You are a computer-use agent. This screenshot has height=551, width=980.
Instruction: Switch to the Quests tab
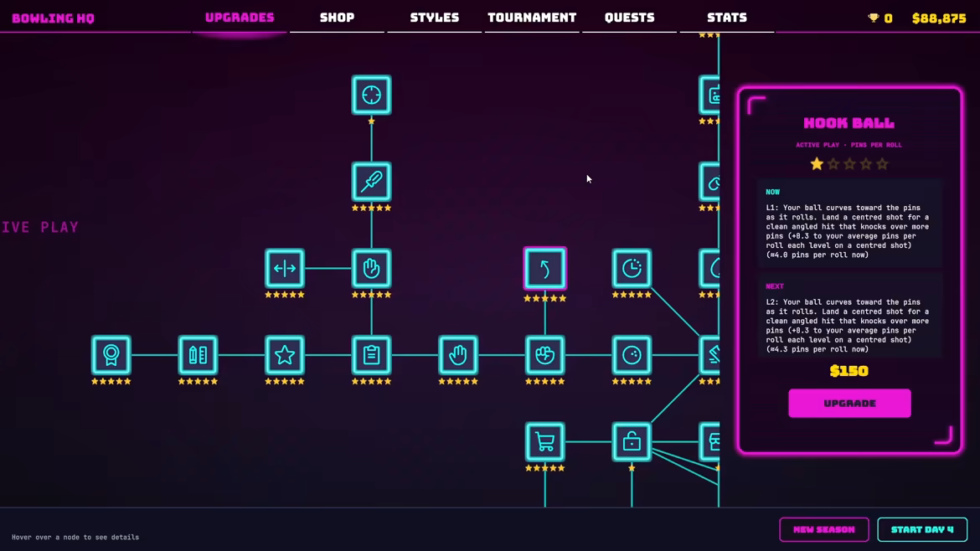[x=629, y=18]
